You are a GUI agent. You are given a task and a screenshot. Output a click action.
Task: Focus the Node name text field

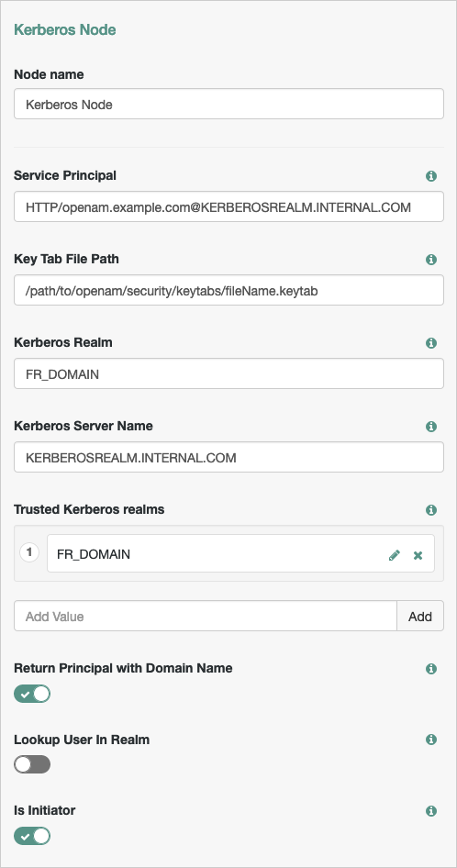(228, 104)
